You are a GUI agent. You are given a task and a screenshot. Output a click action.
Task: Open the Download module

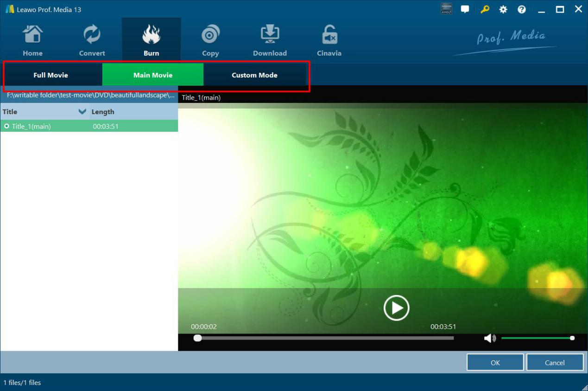[270, 41]
